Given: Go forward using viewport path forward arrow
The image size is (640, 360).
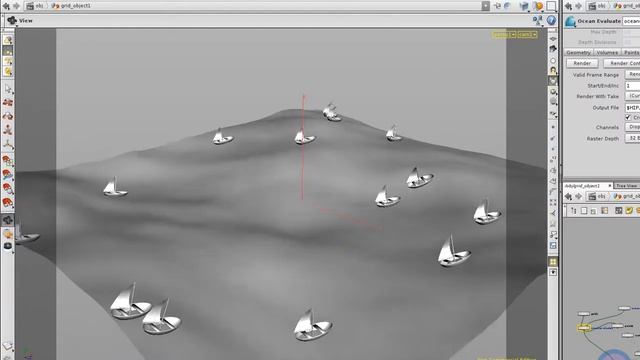Looking at the screenshot, I should [x=17, y=6].
